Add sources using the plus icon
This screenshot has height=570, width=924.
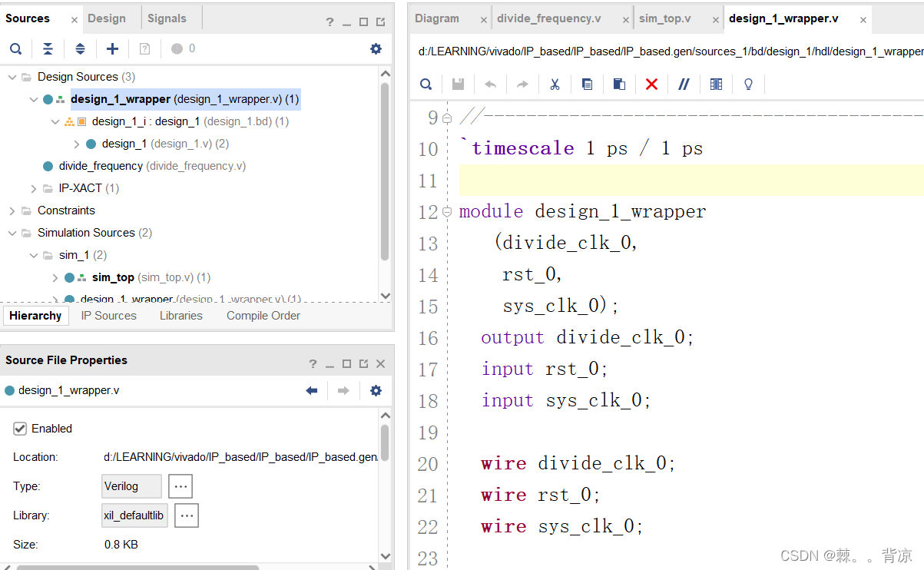pyautogui.click(x=112, y=48)
